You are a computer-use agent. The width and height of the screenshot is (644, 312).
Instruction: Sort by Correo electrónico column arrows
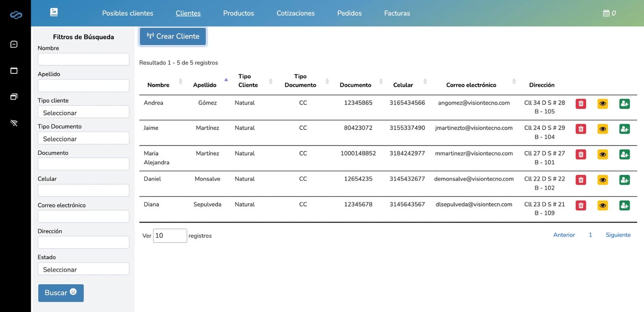514,81
